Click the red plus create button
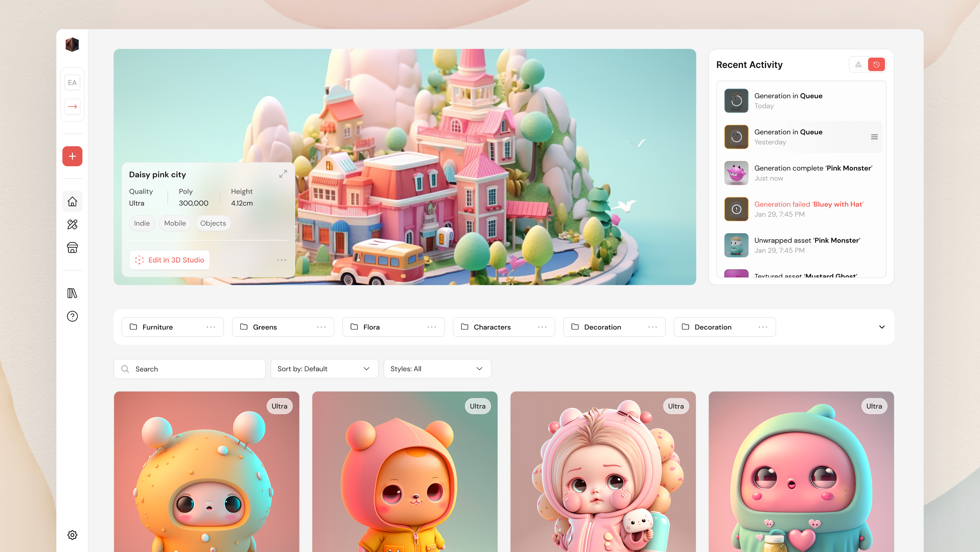Screen dimensions: 980x552 72,156
